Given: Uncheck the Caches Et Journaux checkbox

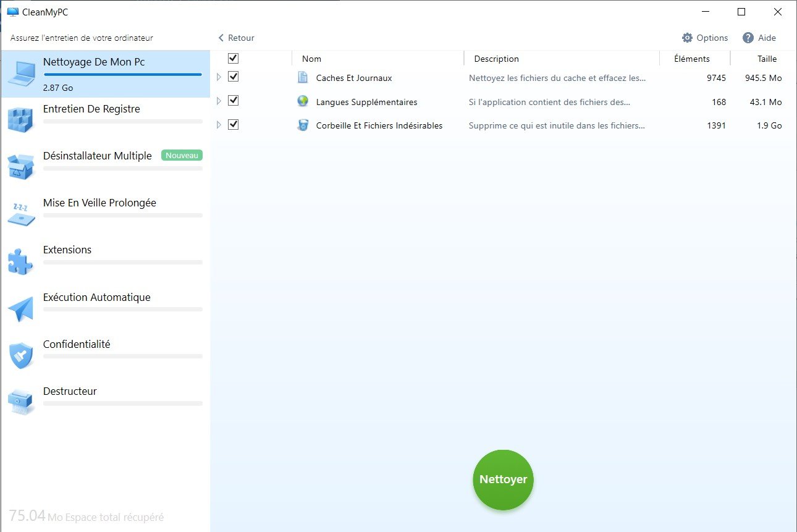Looking at the screenshot, I should [x=233, y=77].
